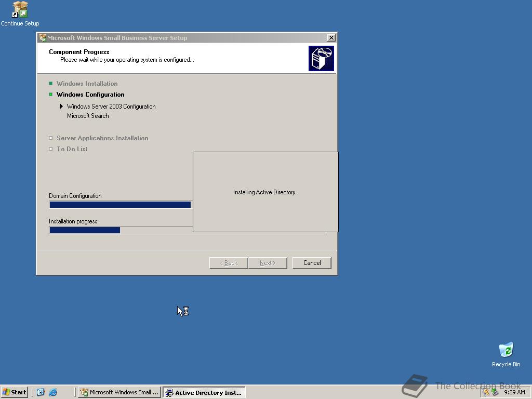Click the Windows Configuration heading
The height and width of the screenshot is (399, 532).
pos(90,95)
